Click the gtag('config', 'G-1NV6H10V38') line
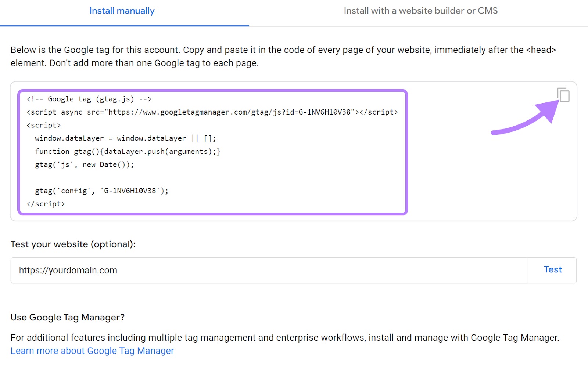 pos(101,191)
